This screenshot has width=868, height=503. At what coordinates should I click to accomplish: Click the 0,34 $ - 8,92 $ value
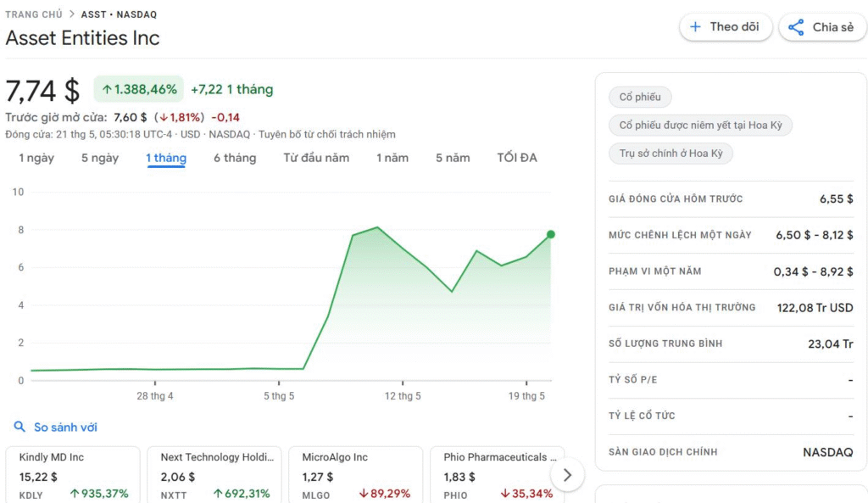coord(813,271)
